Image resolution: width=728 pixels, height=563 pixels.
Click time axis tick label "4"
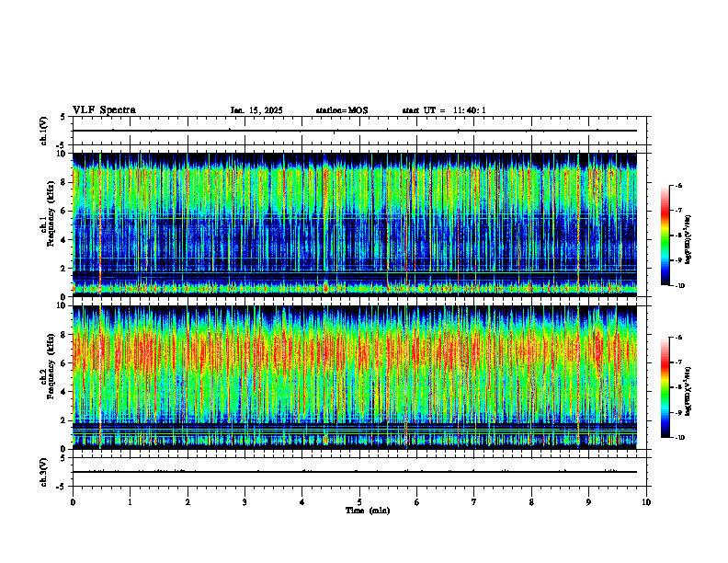pyautogui.click(x=302, y=502)
